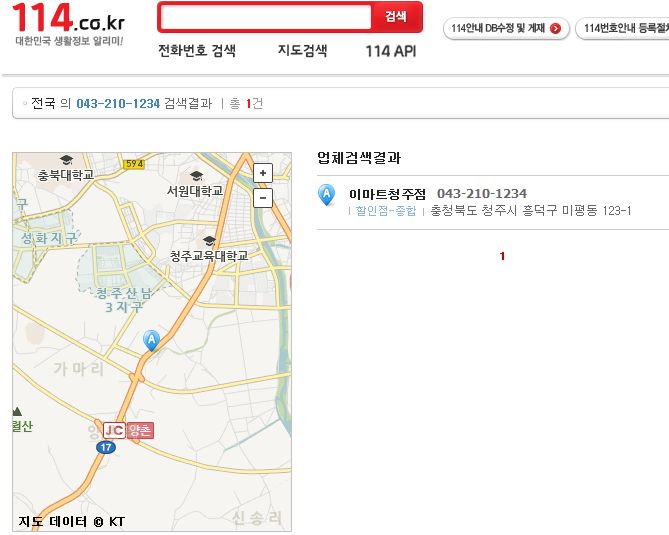This screenshot has height=535, width=669.
Task: Zoom in the map with plus button
Action: coord(263,173)
